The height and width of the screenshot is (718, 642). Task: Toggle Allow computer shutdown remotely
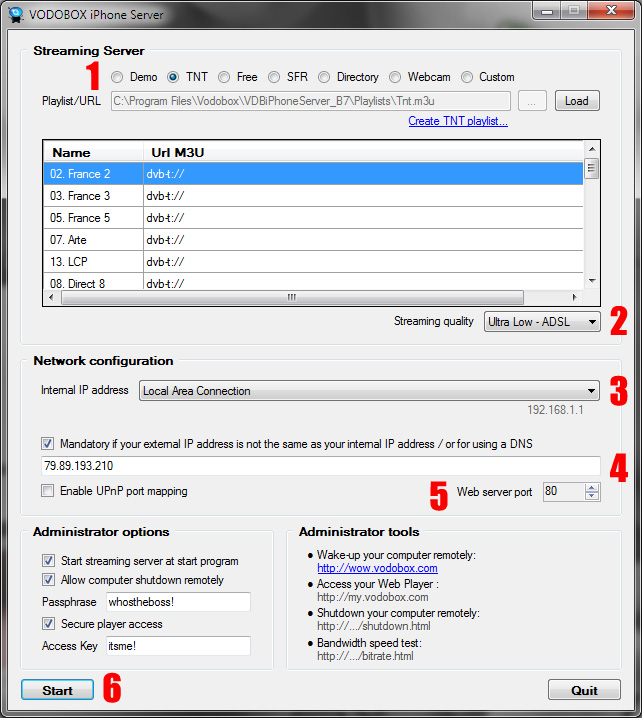click(x=49, y=580)
